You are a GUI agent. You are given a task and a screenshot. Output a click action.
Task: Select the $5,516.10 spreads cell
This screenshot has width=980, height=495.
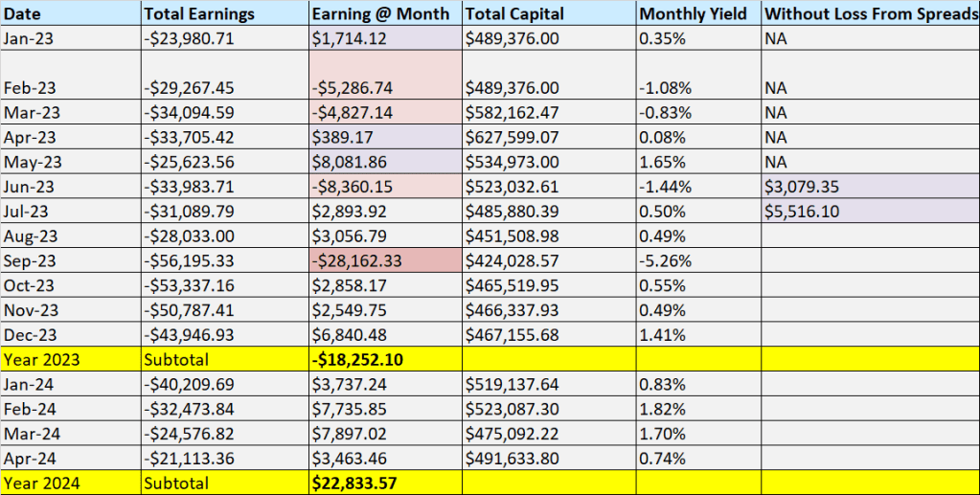[870, 211]
